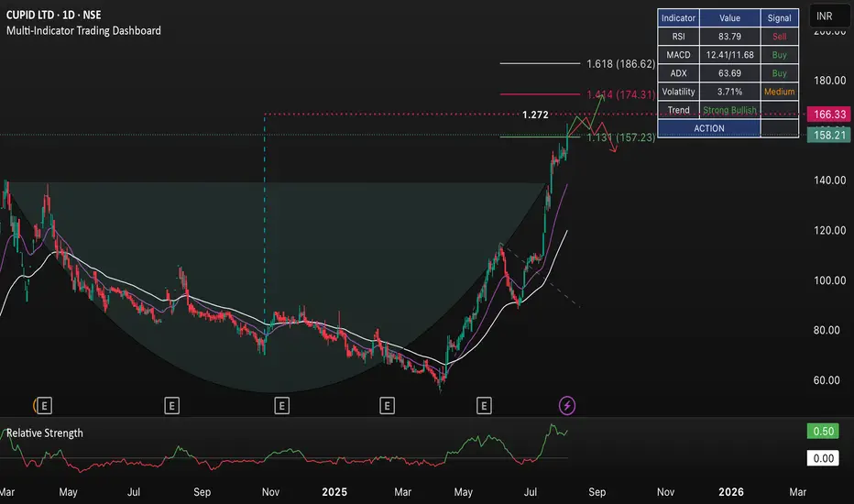854x504 pixels.
Task: Click the 60.00 price axis label
Action: pos(827,380)
